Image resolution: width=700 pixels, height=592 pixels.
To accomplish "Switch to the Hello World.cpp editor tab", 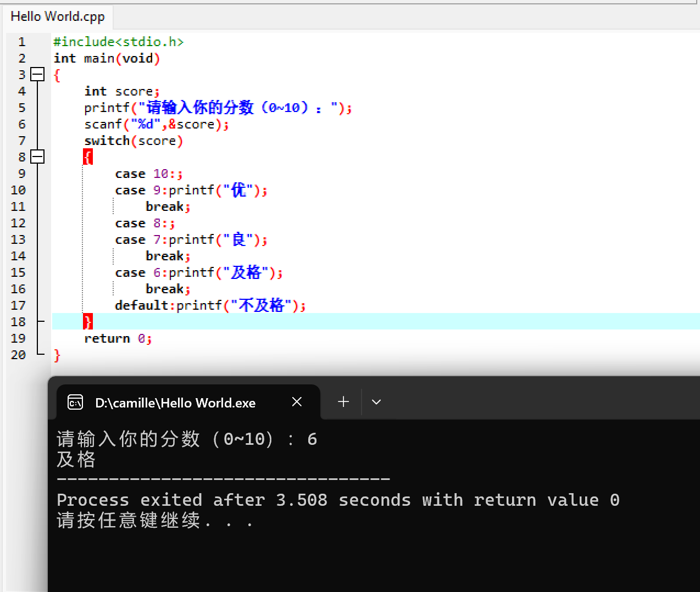I will [x=58, y=16].
